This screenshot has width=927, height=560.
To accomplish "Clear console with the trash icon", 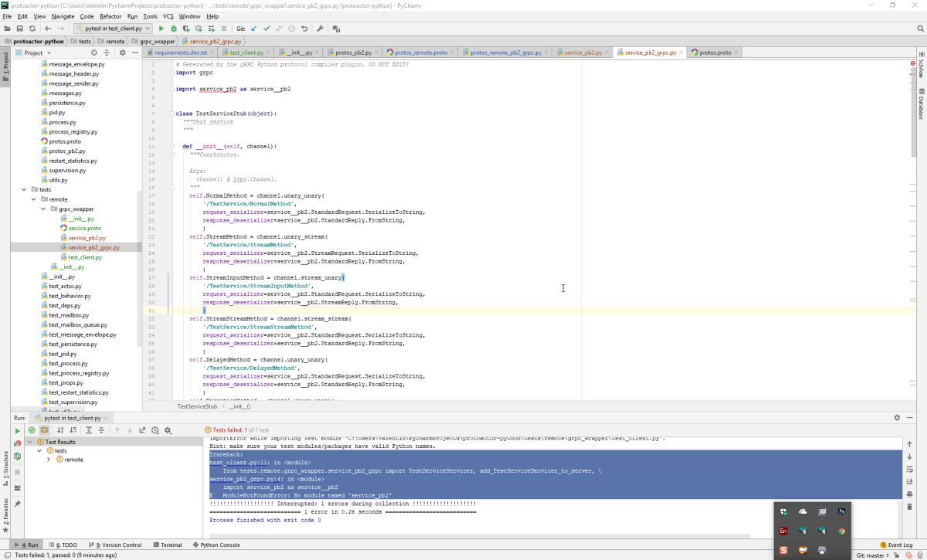I will (x=909, y=507).
